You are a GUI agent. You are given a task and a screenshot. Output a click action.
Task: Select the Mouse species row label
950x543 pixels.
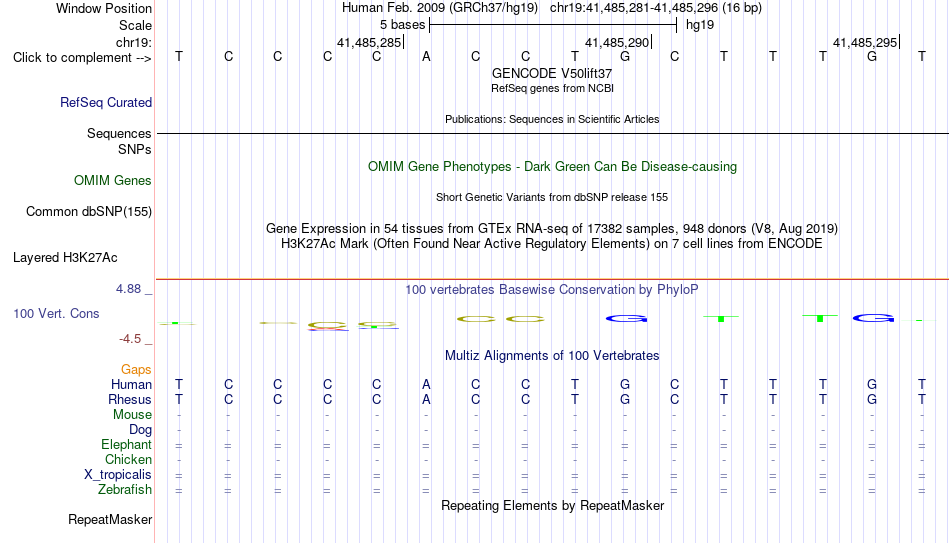[x=132, y=415]
